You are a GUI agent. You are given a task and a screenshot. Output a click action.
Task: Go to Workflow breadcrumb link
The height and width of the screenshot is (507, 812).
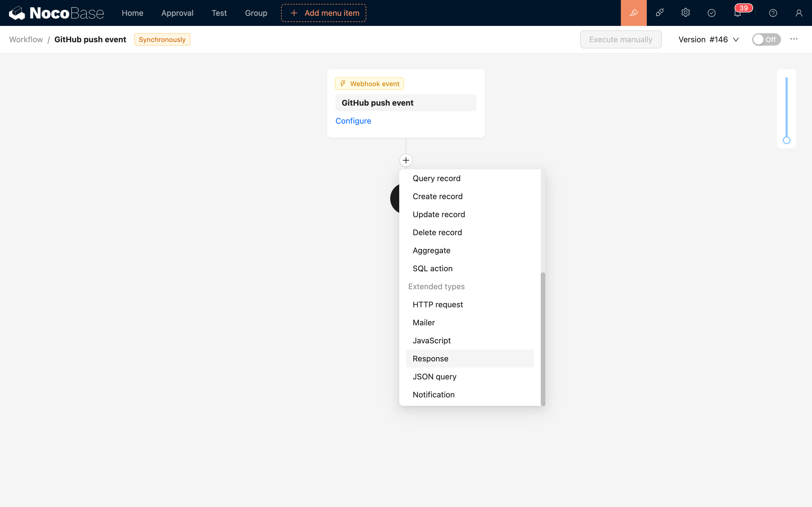(x=26, y=39)
